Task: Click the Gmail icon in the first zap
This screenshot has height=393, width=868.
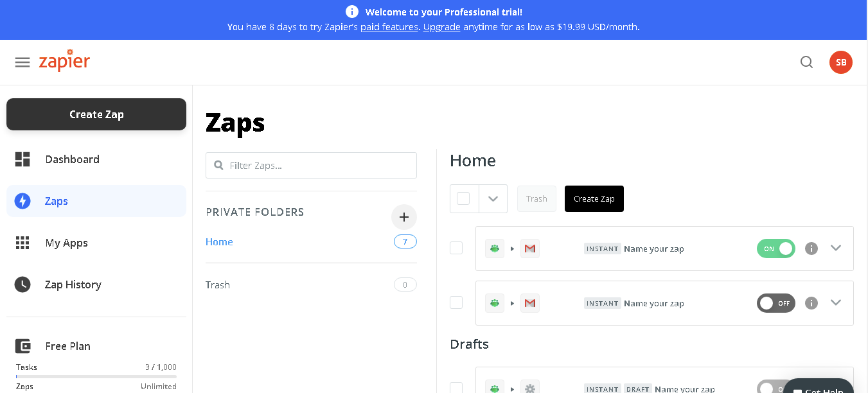Action: (529, 249)
